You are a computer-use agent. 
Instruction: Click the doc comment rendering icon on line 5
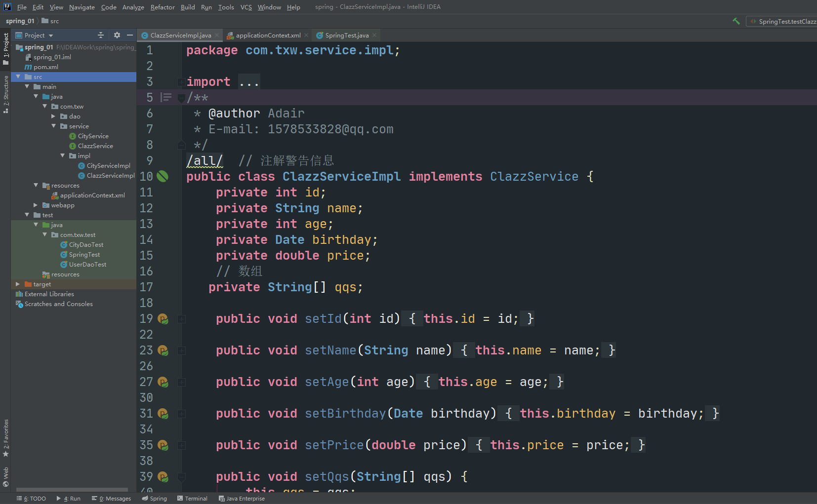(x=166, y=97)
